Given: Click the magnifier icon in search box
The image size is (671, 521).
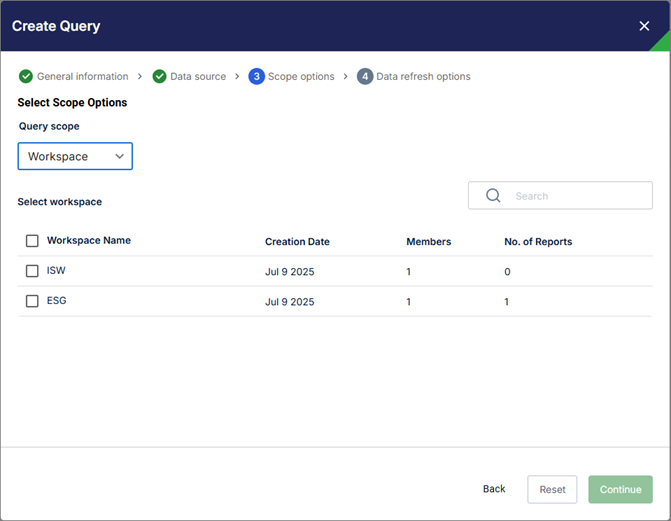Looking at the screenshot, I should pos(493,196).
